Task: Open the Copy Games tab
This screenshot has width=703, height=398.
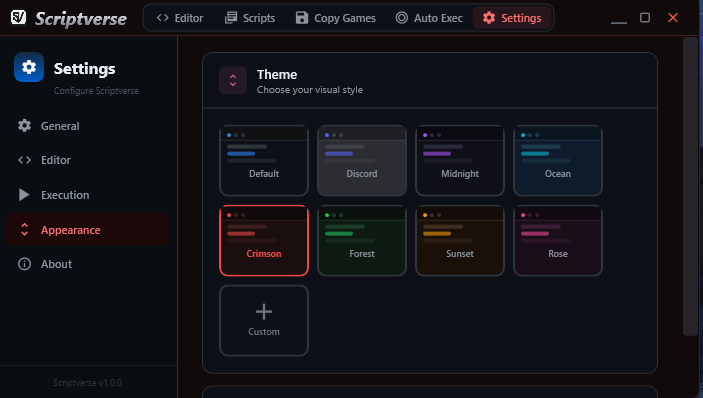Action: pos(335,18)
